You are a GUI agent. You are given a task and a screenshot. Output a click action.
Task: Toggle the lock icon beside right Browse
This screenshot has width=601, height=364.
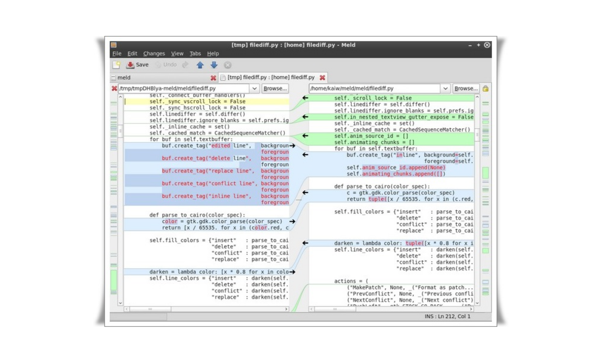tap(485, 88)
